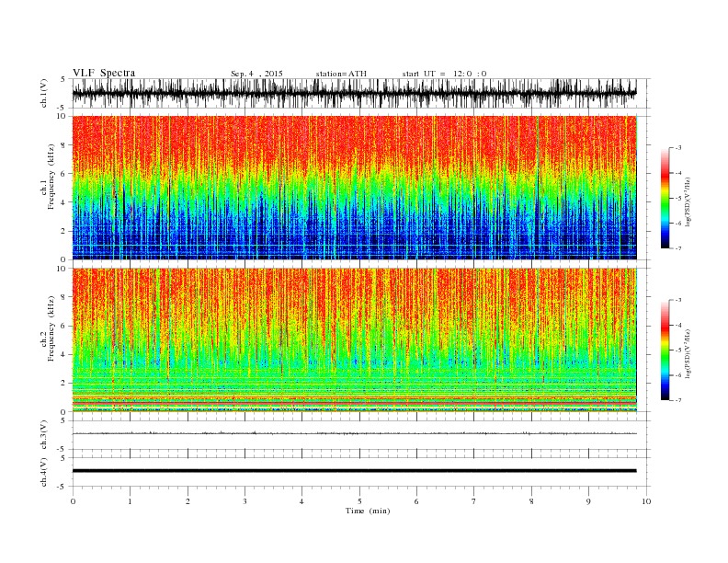Click the "ch.3(V)" axis label

click(44, 434)
